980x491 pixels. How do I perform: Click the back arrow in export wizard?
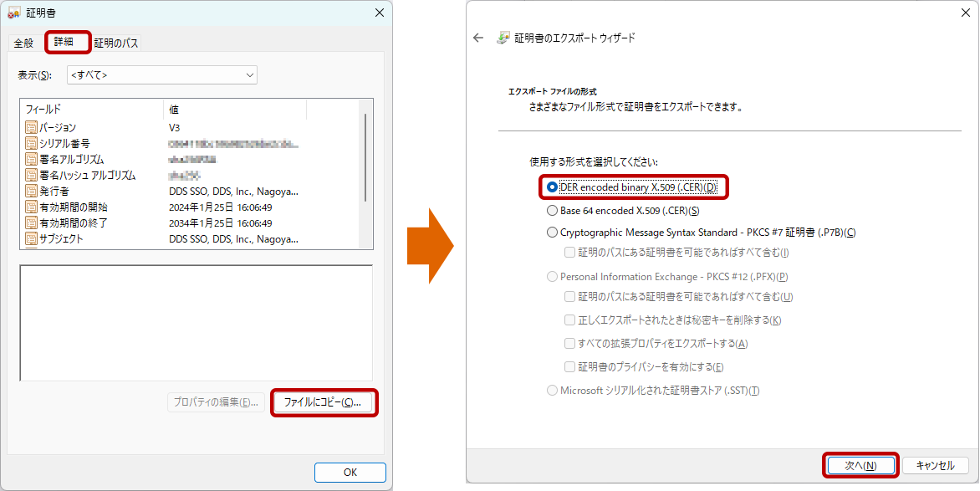click(x=478, y=38)
